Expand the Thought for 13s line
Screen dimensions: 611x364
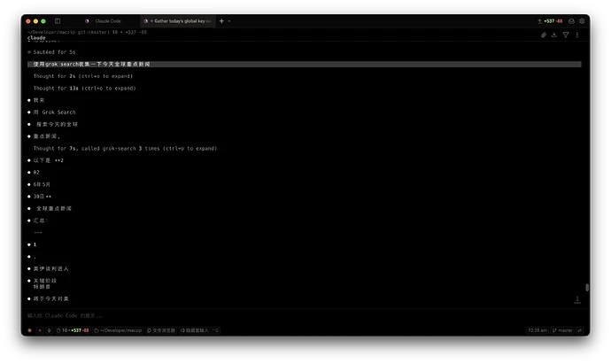pyautogui.click(x=84, y=88)
